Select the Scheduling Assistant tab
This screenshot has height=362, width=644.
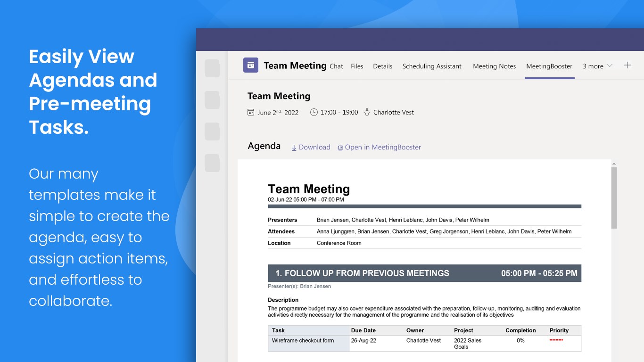(432, 66)
